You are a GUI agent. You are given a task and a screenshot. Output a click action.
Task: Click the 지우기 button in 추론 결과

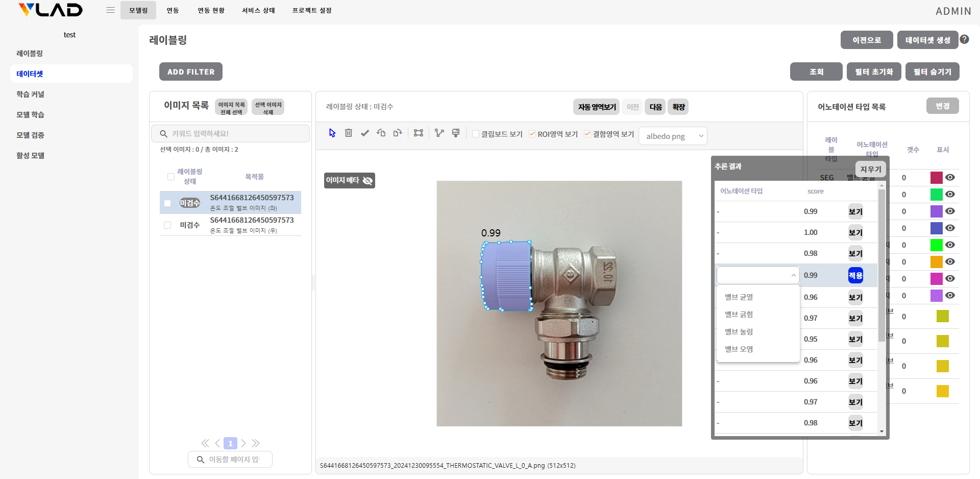point(870,169)
